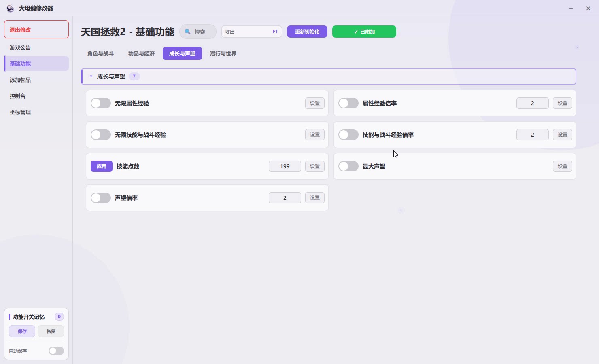Click the search magnifier icon
This screenshot has height=364, width=599.
pos(188,32)
